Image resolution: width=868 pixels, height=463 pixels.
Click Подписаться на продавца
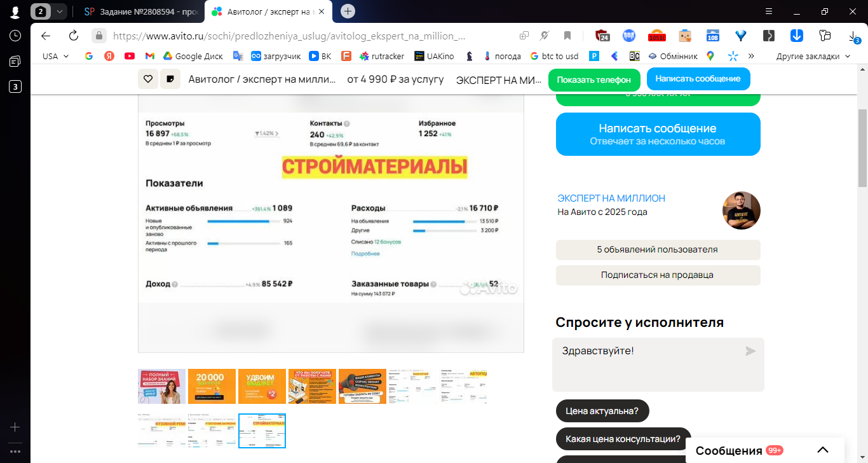click(658, 275)
